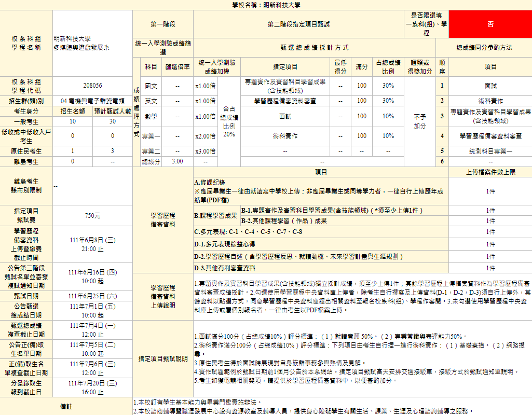Viewport: 532px width, 415px height.
Task: Click registration deadline 111年7月20日 (三)
Action: (x=92, y=383)
